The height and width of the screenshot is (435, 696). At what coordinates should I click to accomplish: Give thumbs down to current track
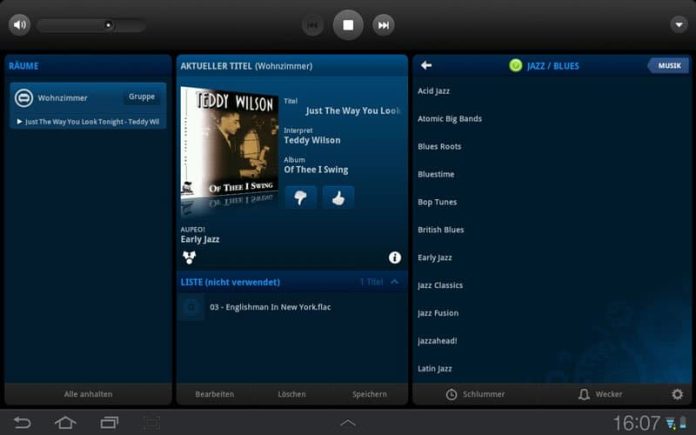301,198
